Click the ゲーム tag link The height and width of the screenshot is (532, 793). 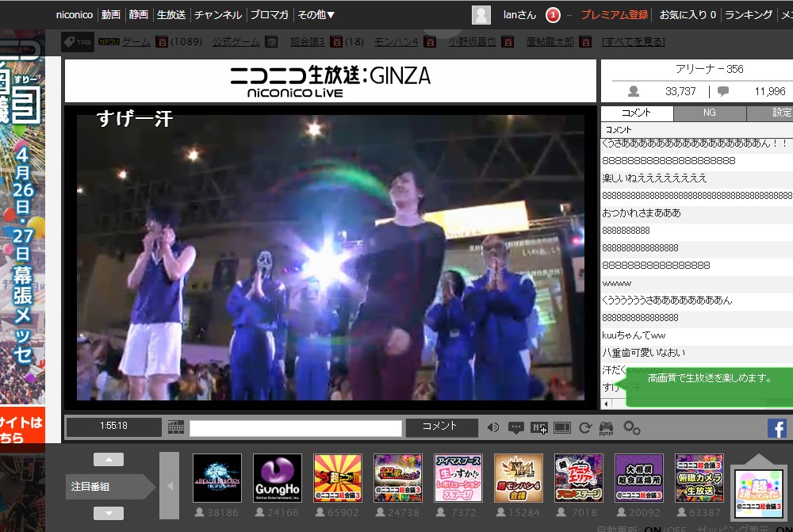(x=136, y=41)
